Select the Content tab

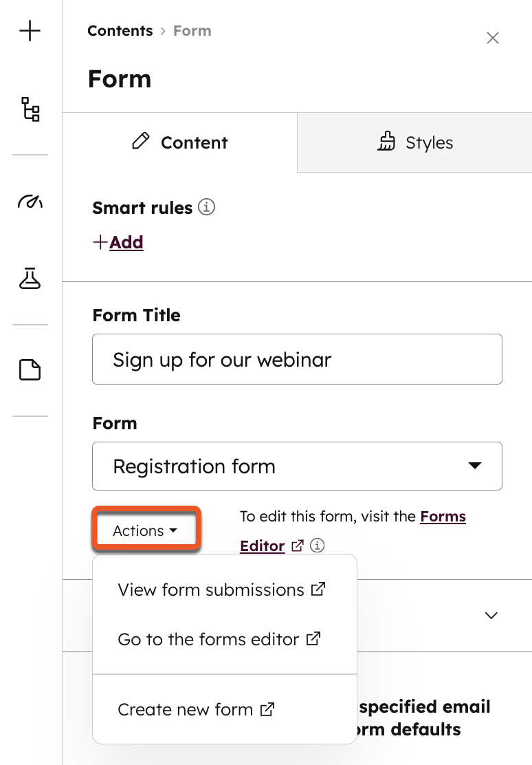(179, 142)
